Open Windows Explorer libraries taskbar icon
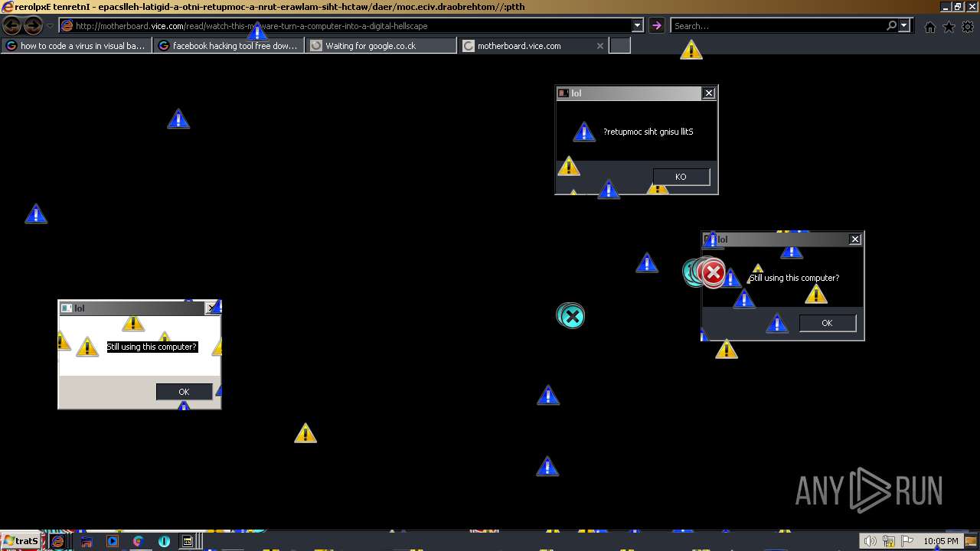The height and width of the screenshot is (551, 980). (x=87, y=541)
